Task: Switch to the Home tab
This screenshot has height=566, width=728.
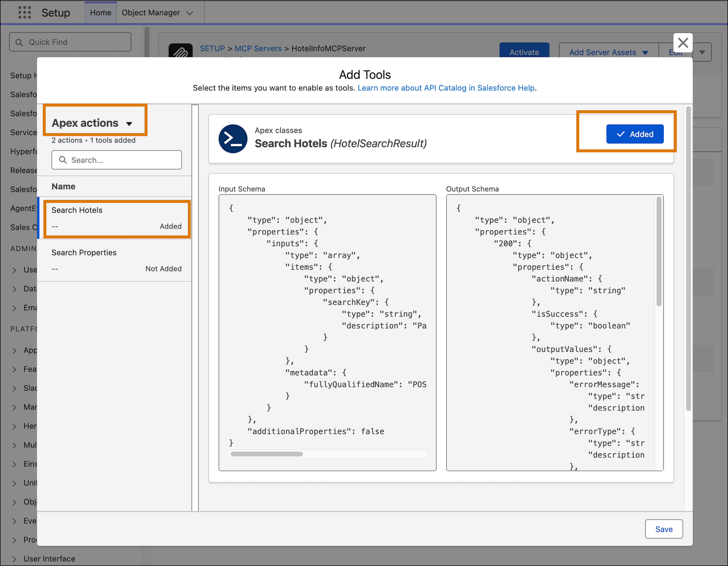Action: coord(100,13)
